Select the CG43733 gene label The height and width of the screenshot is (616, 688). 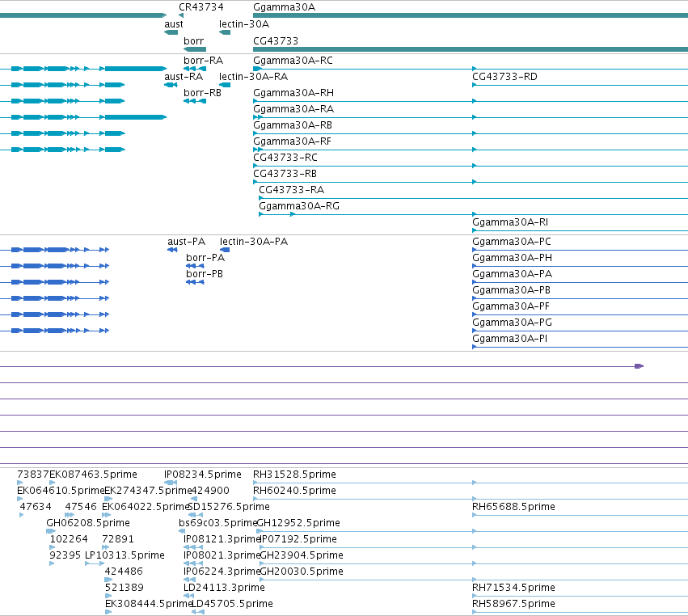click(276, 40)
